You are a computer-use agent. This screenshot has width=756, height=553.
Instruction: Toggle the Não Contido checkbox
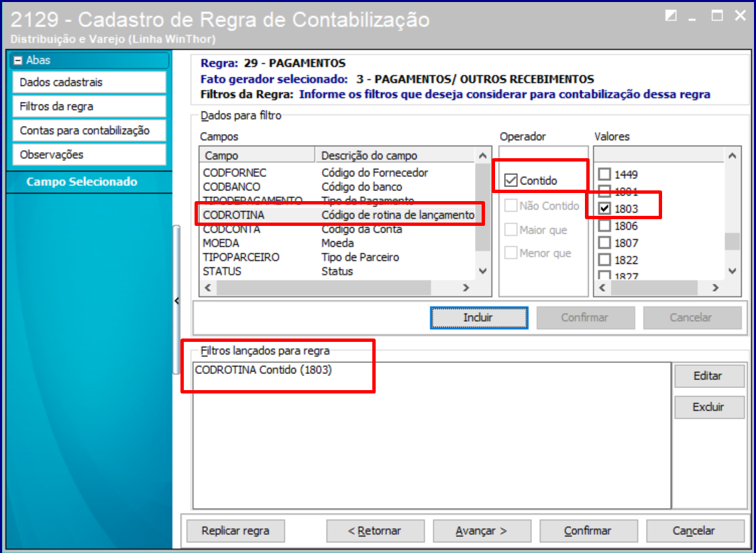(x=510, y=206)
